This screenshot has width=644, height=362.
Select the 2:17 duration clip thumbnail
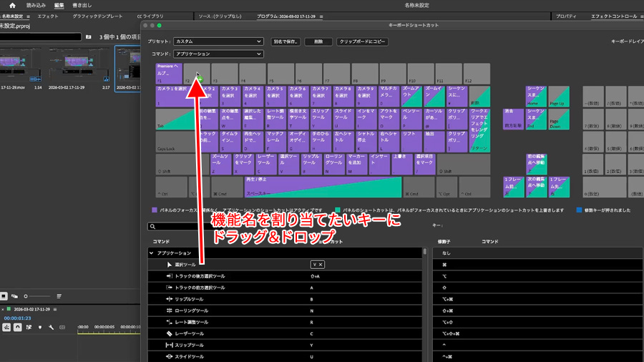79,65
